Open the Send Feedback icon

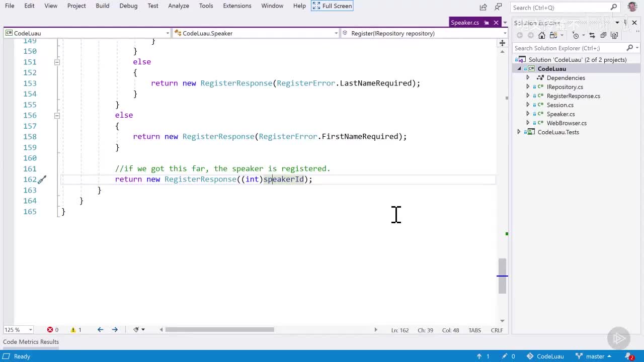499,7
